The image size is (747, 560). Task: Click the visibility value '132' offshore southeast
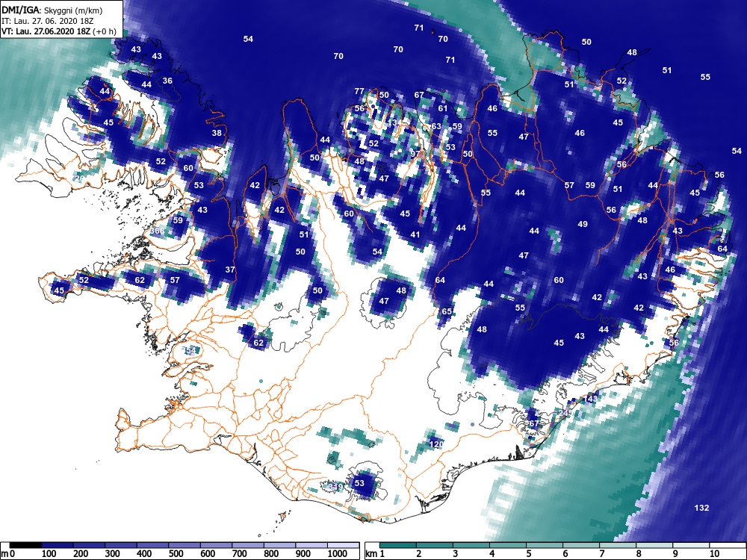pos(701,508)
